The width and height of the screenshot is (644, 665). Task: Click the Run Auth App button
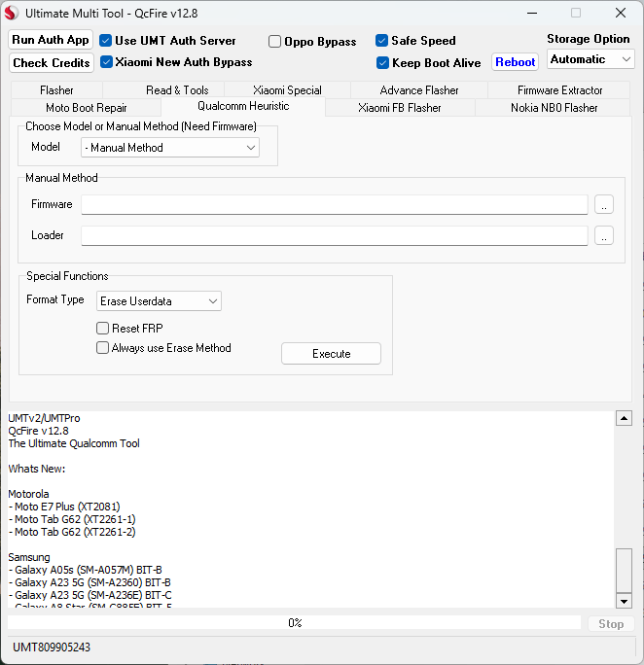[51, 40]
